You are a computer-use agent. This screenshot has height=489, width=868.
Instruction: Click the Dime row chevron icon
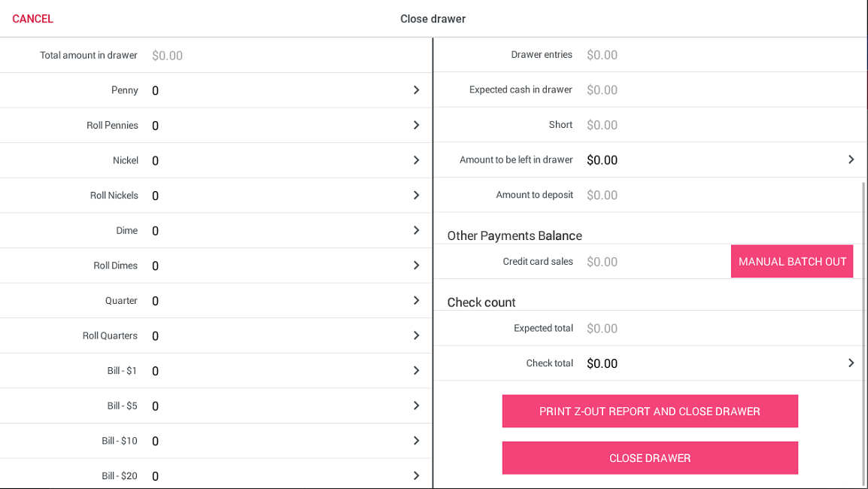pyautogui.click(x=416, y=230)
